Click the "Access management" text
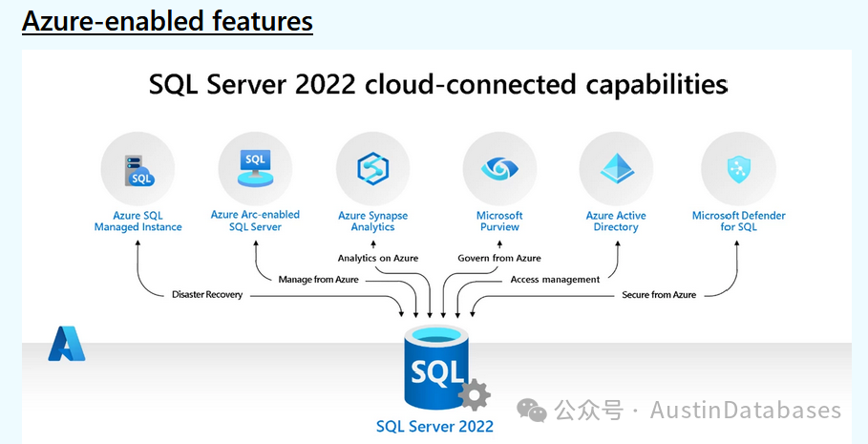This screenshot has width=868, height=444. [x=555, y=280]
